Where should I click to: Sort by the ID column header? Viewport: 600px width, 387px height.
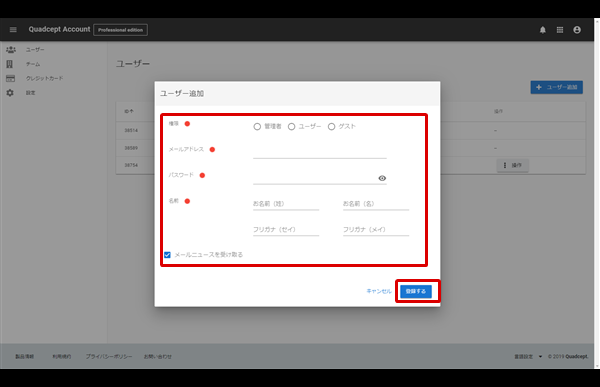pos(129,111)
